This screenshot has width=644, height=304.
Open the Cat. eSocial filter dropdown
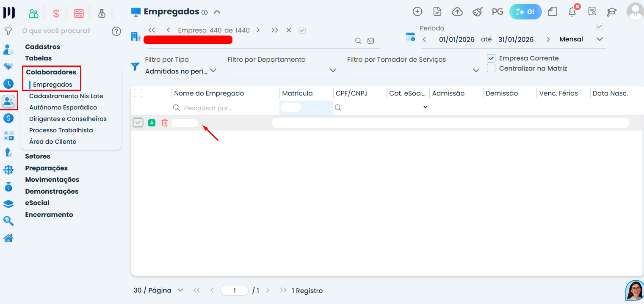coord(425,107)
